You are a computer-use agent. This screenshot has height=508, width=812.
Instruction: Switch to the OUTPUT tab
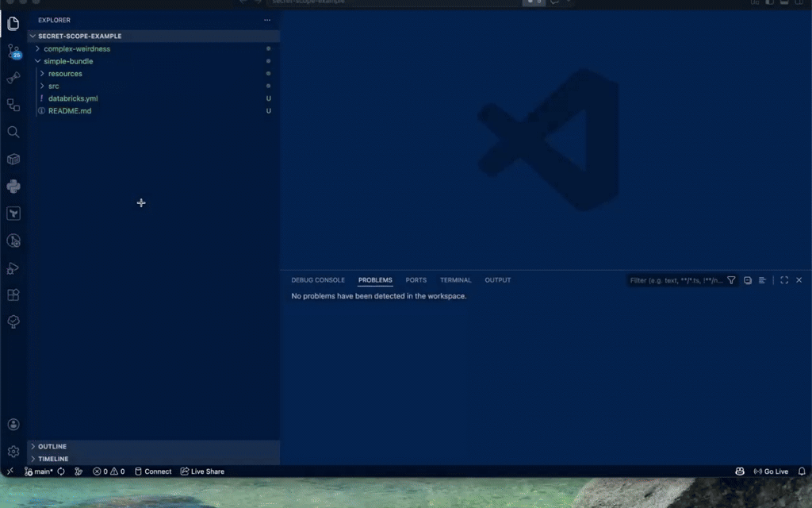[x=498, y=280]
